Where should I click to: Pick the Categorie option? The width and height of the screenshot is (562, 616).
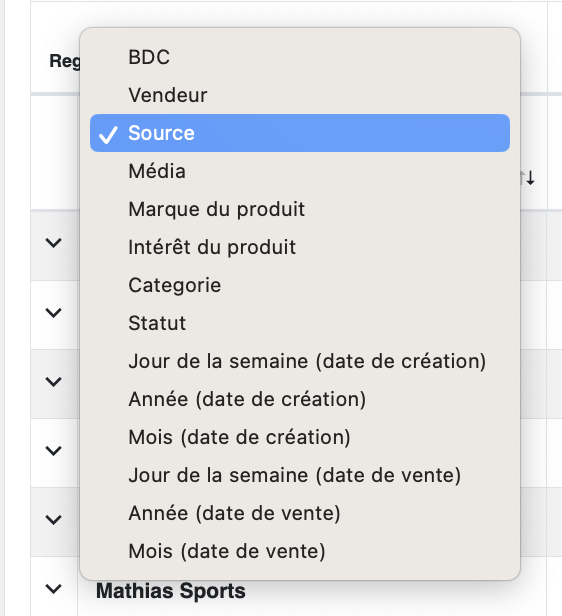click(300, 285)
